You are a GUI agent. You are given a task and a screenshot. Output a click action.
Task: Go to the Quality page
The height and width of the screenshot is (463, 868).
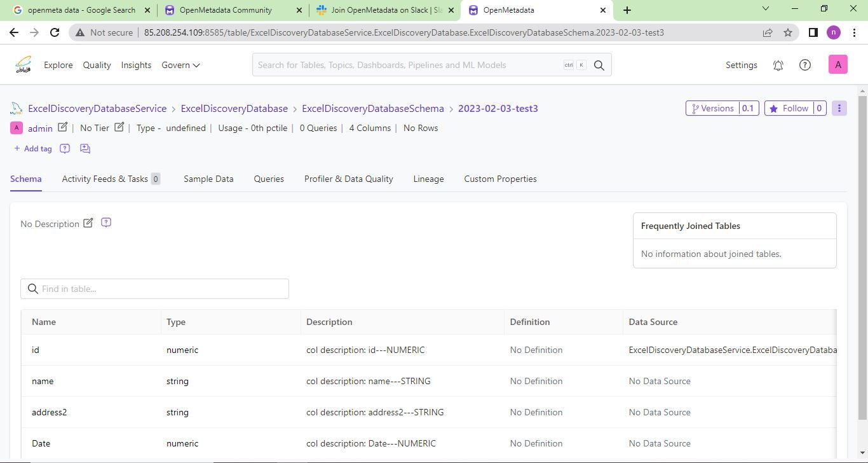(97, 65)
